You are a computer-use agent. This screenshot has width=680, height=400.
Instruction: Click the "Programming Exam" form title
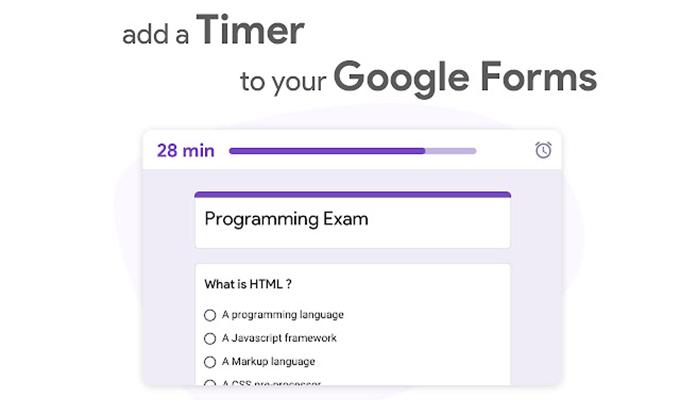click(x=286, y=219)
